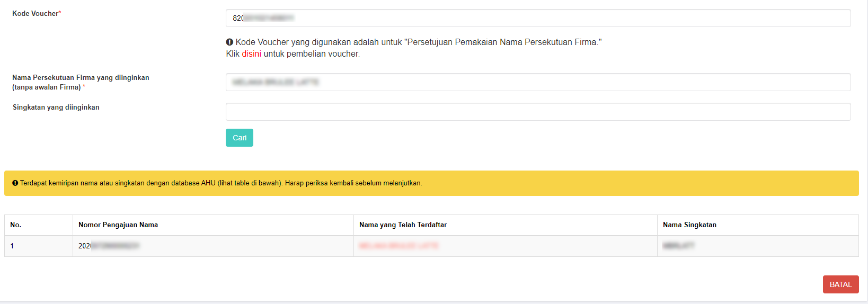Click the Nama Persekutuan Firma input field

pos(538,82)
